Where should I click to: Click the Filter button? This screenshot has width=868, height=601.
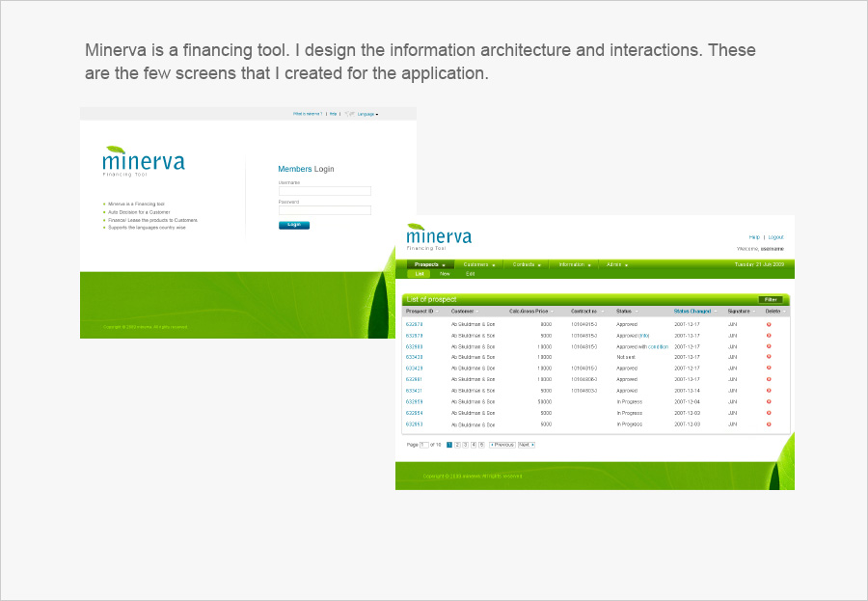click(770, 300)
